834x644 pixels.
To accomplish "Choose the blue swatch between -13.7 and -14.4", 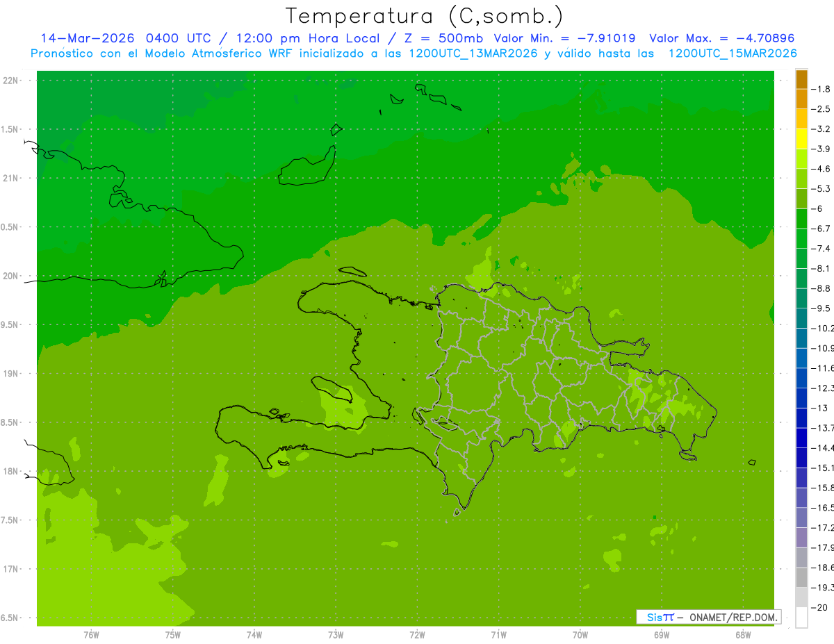I will coord(801,438).
